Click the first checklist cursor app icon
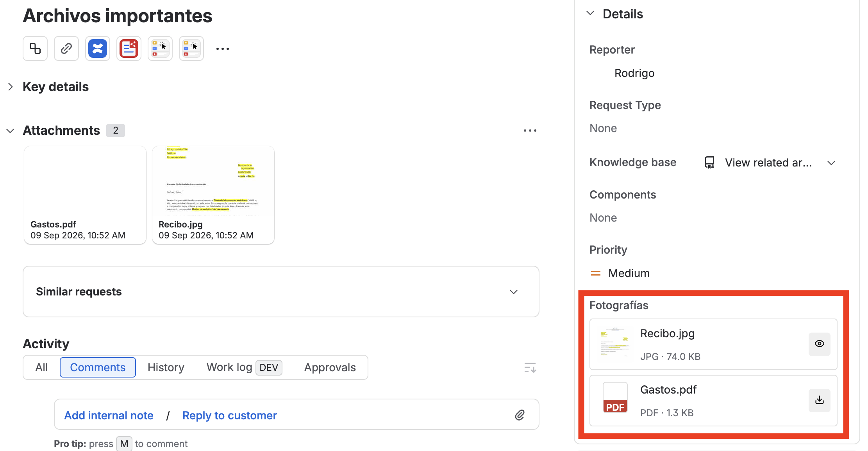This screenshot has height=451, width=868. point(160,48)
